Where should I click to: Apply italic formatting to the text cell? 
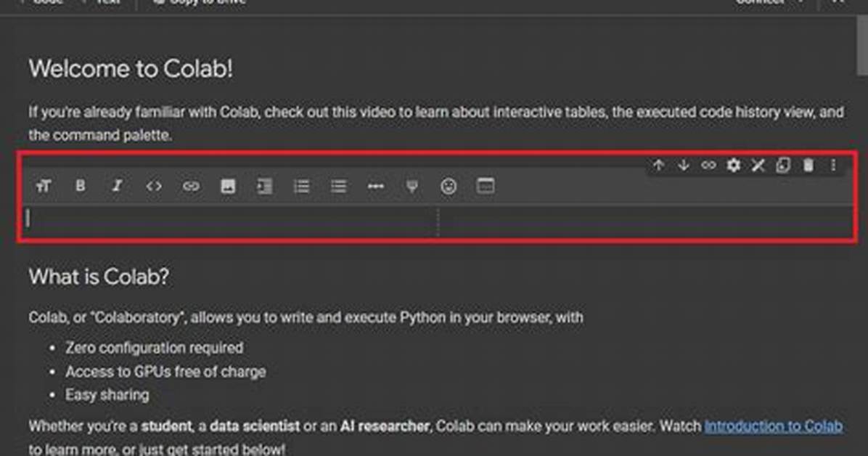[117, 186]
